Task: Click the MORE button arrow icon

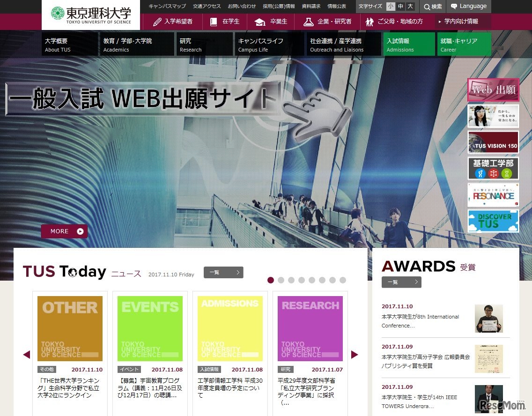Action: [x=80, y=231]
